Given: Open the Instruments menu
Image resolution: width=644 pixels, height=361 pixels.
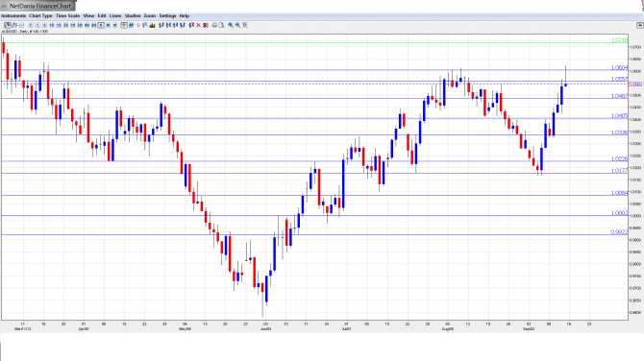Looking at the screenshot, I should [13, 15].
